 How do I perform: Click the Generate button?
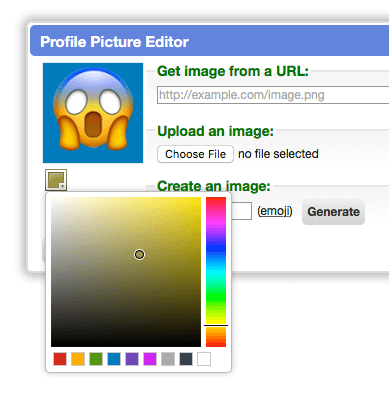[x=333, y=212]
